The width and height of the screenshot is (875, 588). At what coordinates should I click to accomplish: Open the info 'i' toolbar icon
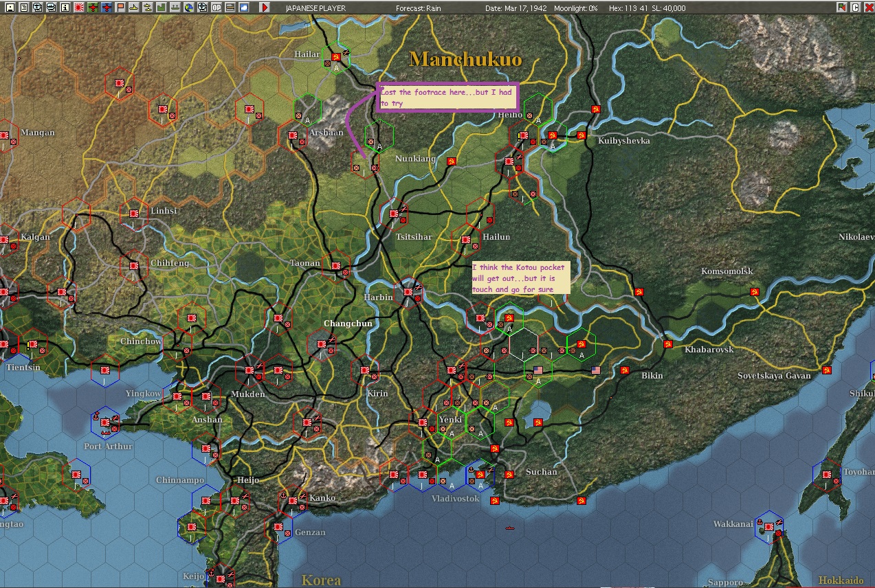[65, 8]
